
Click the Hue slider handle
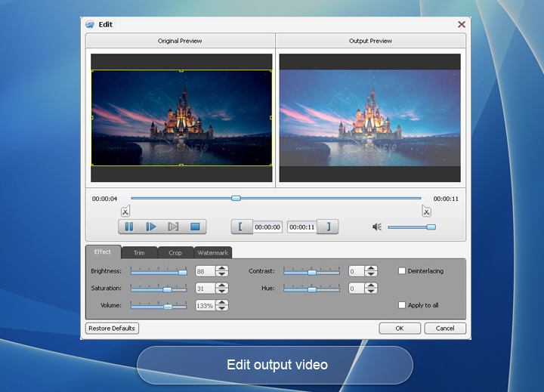point(312,289)
